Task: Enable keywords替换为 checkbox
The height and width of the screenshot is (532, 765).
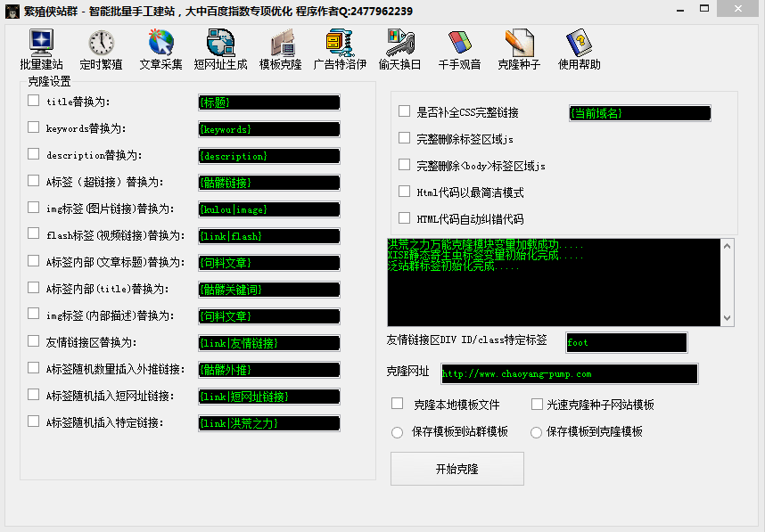Action: coord(34,127)
